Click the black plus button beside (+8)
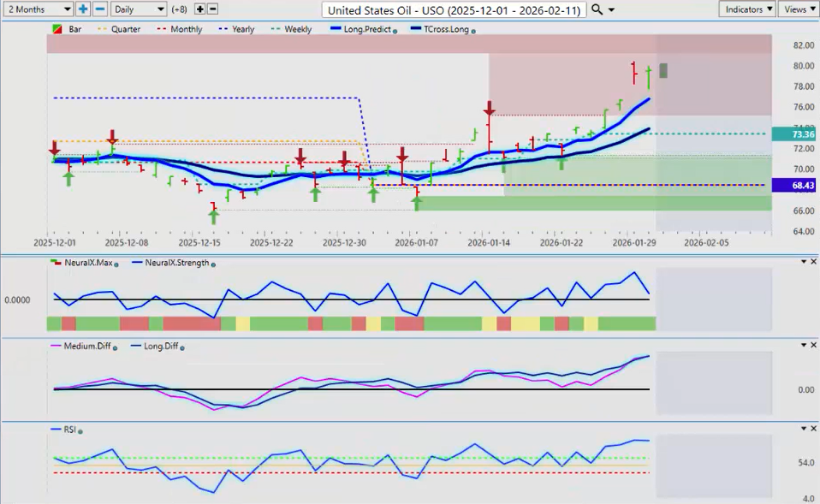The height and width of the screenshot is (504, 820). coord(200,9)
